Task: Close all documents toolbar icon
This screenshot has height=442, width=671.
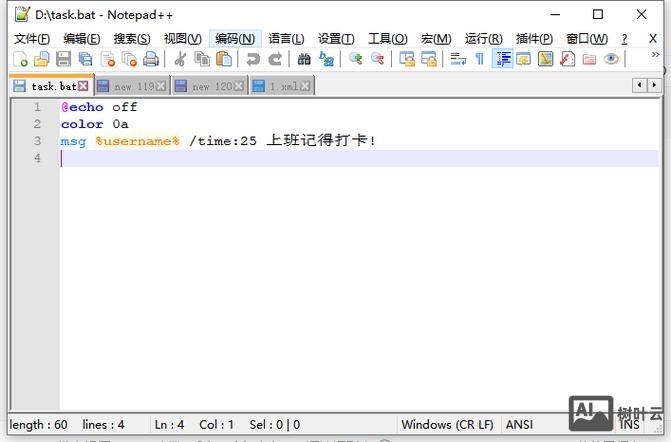Action: click(x=129, y=59)
